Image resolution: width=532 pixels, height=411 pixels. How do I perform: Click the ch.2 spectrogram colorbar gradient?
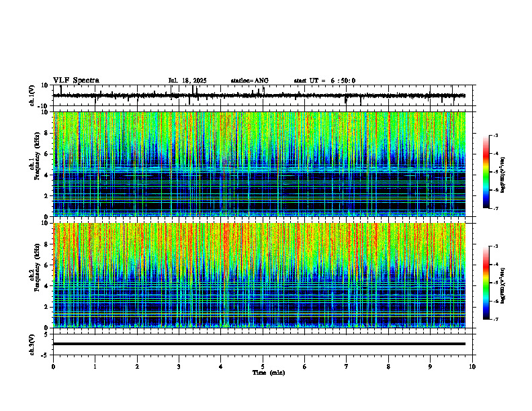click(486, 283)
